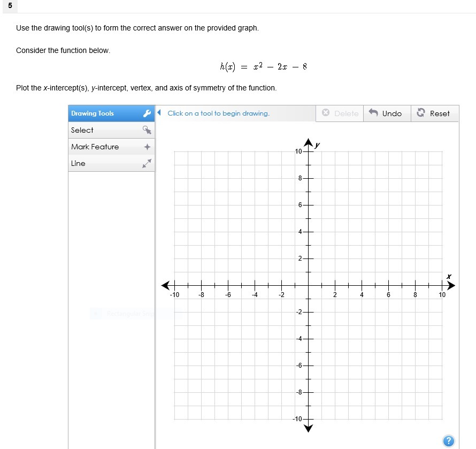This screenshot has height=449, width=476.
Task: Click the graph at point (0, -8)
Action: tap(308, 392)
